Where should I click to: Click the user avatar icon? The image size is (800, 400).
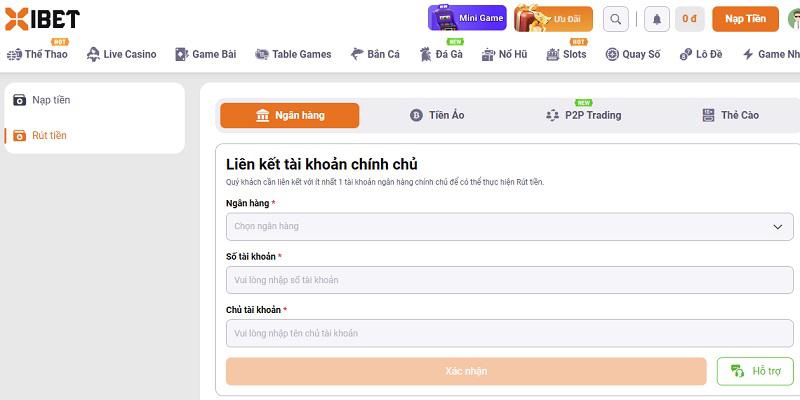click(x=794, y=19)
